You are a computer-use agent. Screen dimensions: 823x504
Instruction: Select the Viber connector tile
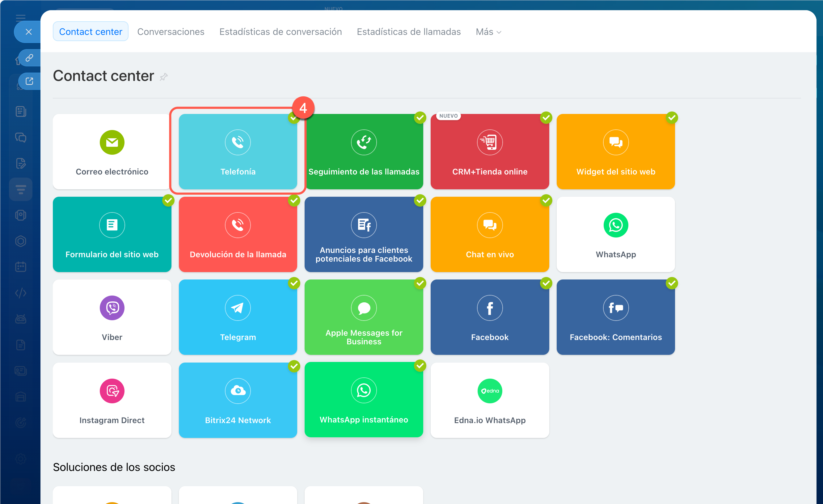(x=112, y=317)
